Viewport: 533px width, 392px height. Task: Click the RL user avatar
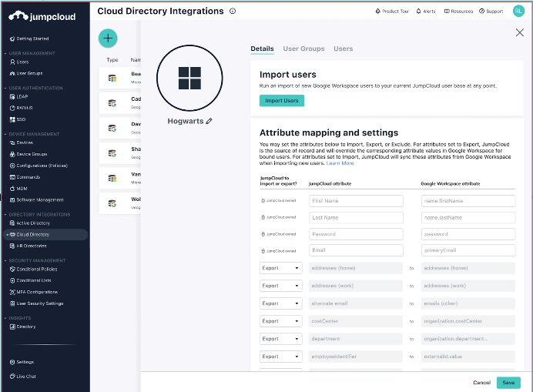pos(518,12)
